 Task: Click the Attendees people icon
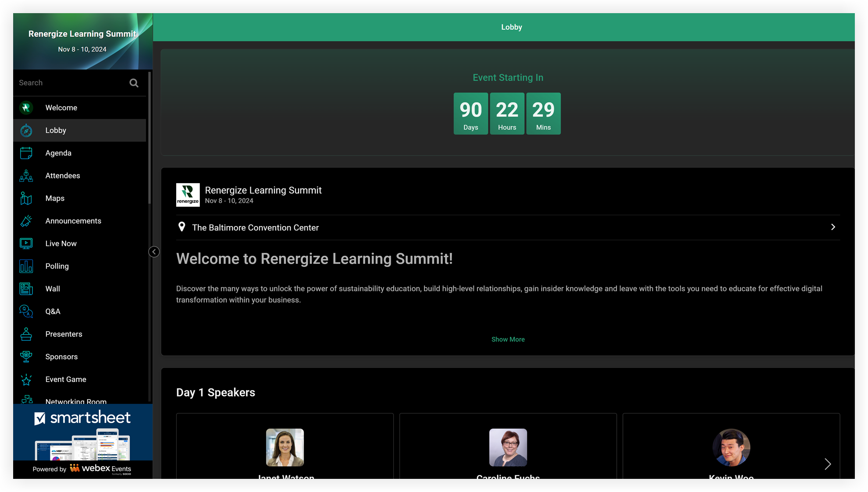coord(26,176)
